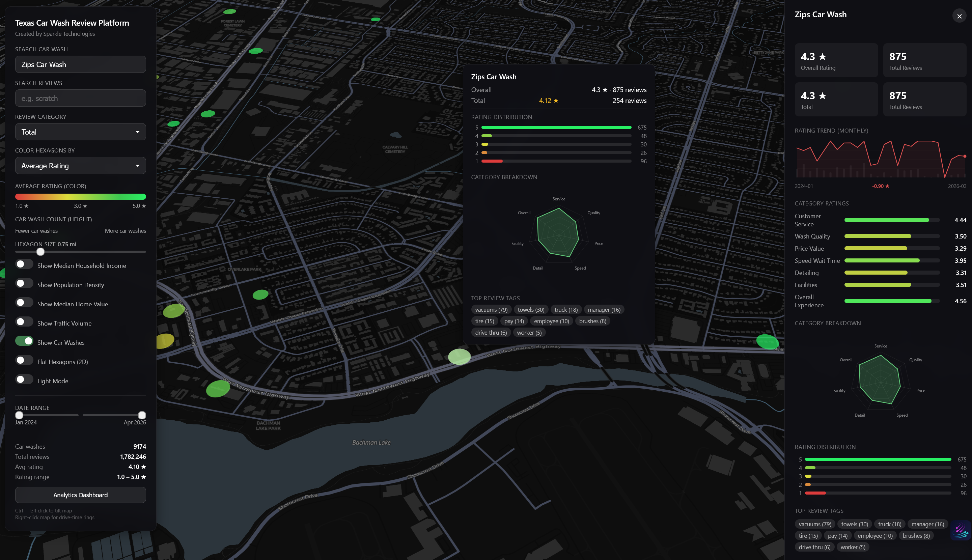This screenshot has width=972, height=560.
Task: Click the 875 Total Reviews top card
Action: (925, 60)
